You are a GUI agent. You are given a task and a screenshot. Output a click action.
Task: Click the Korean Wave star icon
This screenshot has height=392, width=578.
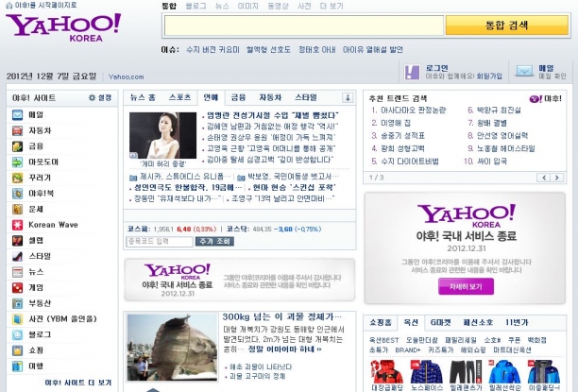(x=17, y=225)
